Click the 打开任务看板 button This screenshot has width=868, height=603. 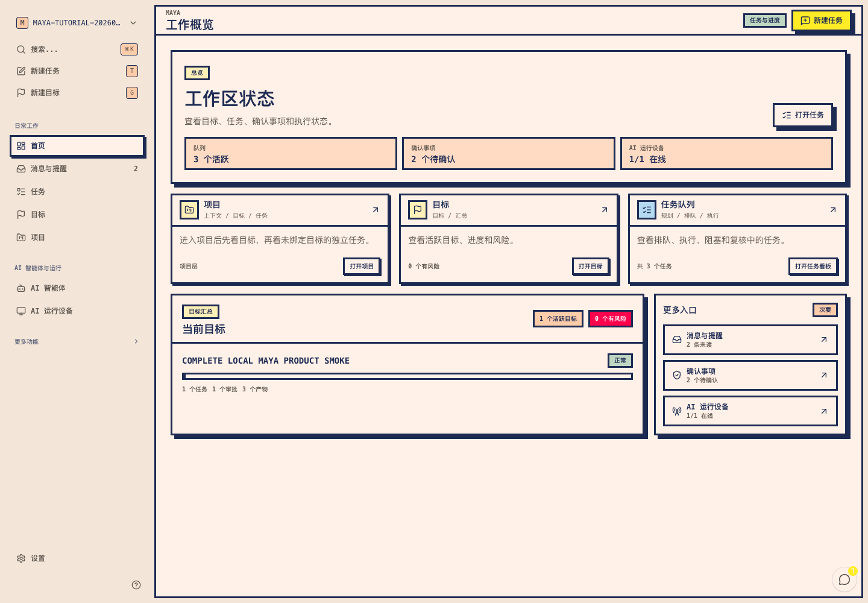pyautogui.click(x=813, y=266)
